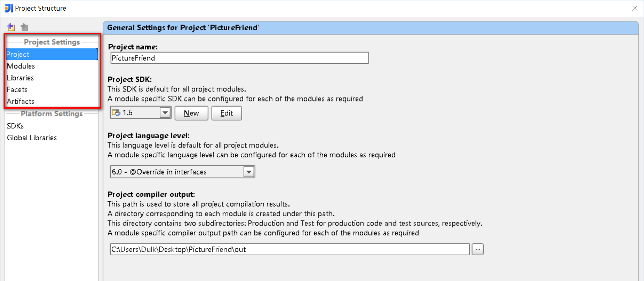Click the compiler output path field
This screenshot has width=644, height=281.
pos(290,249)
